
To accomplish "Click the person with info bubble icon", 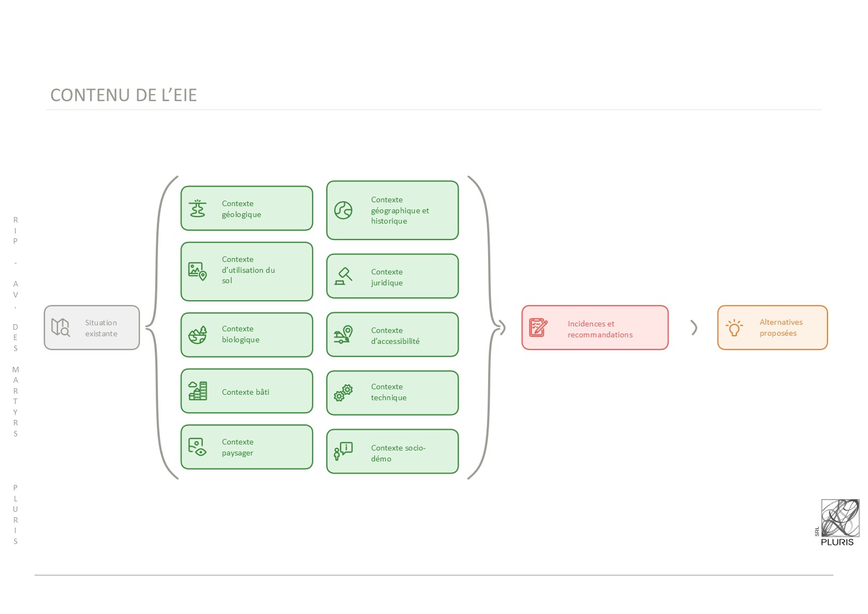I will (343, 452).
